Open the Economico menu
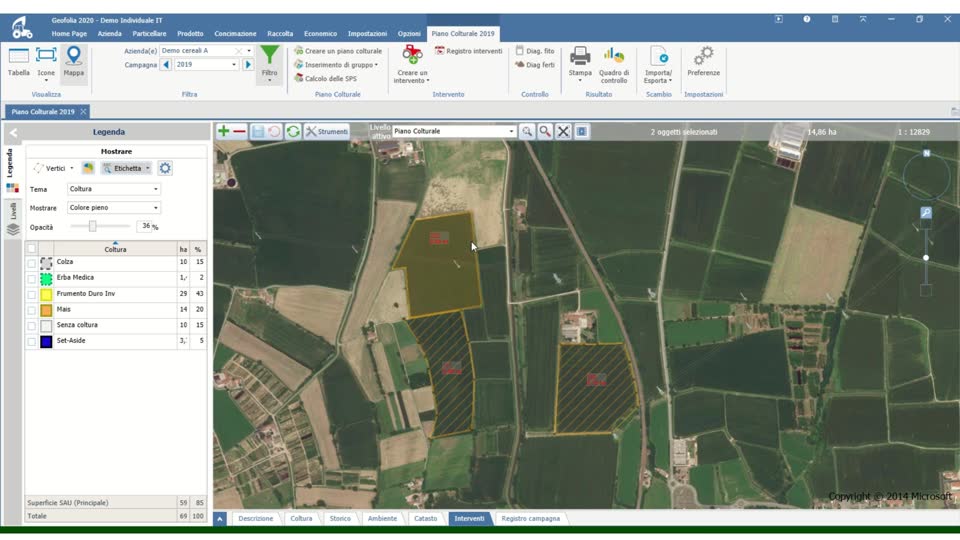The image size is (960, 540). click(320, 34)
